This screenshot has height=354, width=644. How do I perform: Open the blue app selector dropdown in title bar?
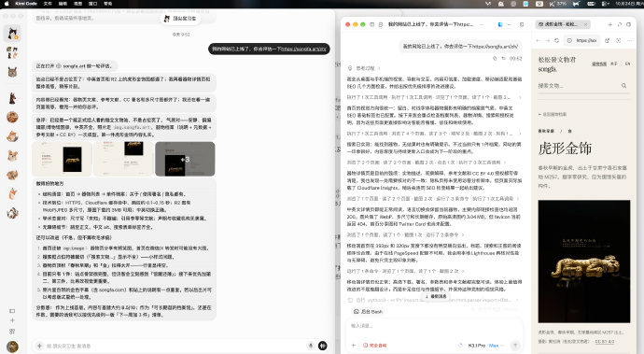[504, 24]
